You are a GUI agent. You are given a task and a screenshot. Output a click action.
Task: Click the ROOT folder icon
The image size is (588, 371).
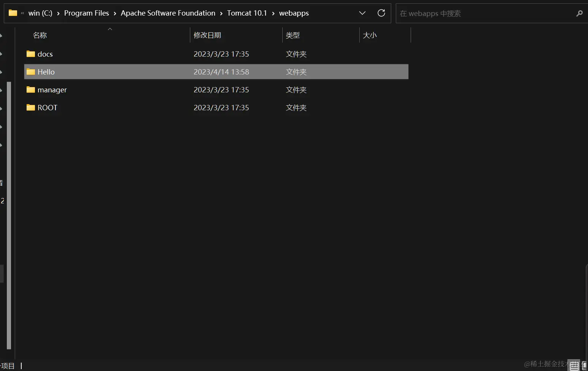click(31, 108)
